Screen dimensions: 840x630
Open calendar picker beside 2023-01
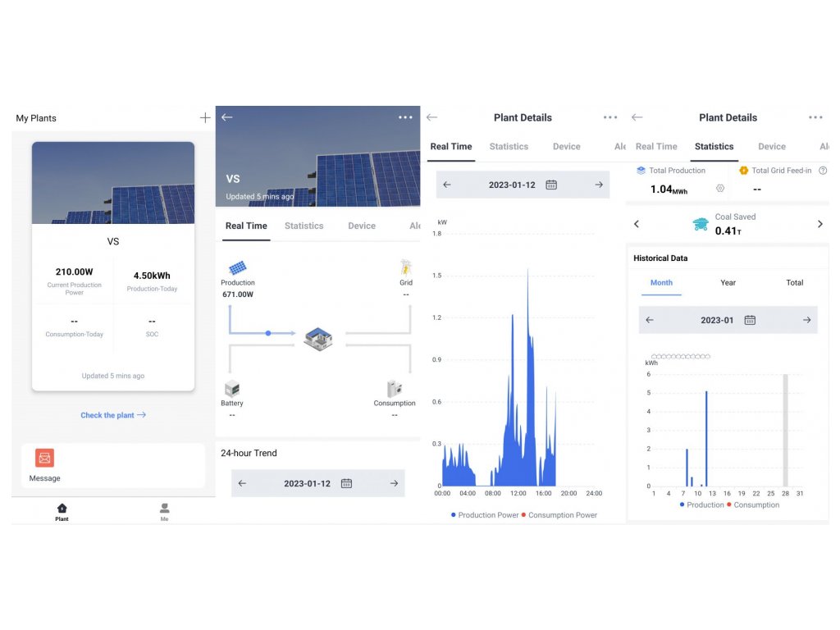(x=750, y=320)
